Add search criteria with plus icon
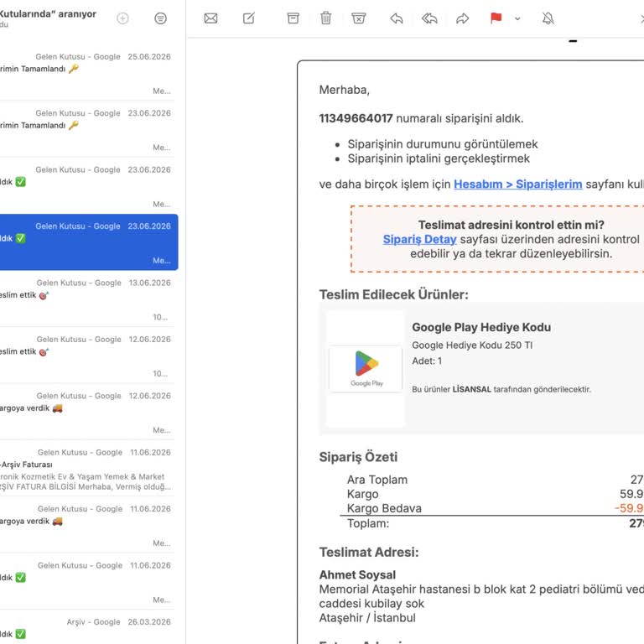 click(122, 18)
